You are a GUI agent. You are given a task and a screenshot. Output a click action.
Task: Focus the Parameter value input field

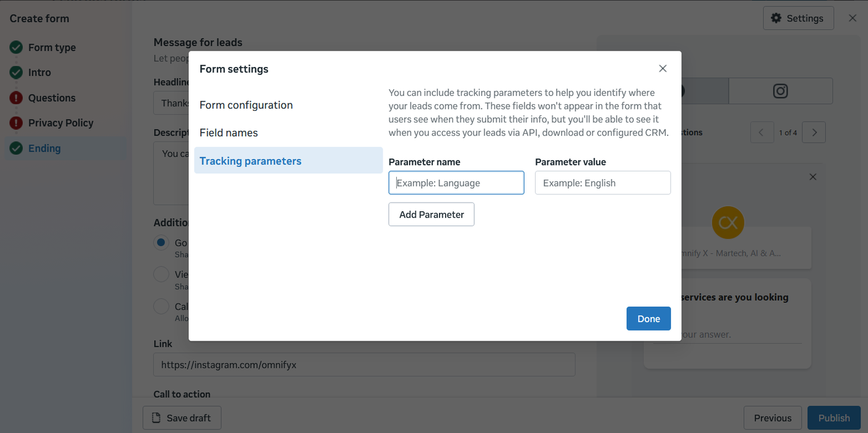click(x=603, y=183)
